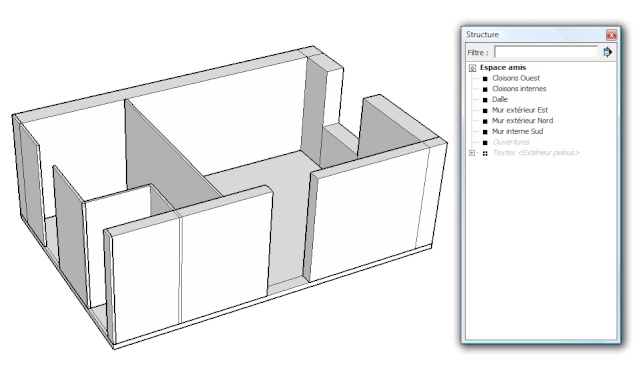This screenshot has height=377, width=640.
Task: Expand the Textes component node
Action: (x=472, y=153)
